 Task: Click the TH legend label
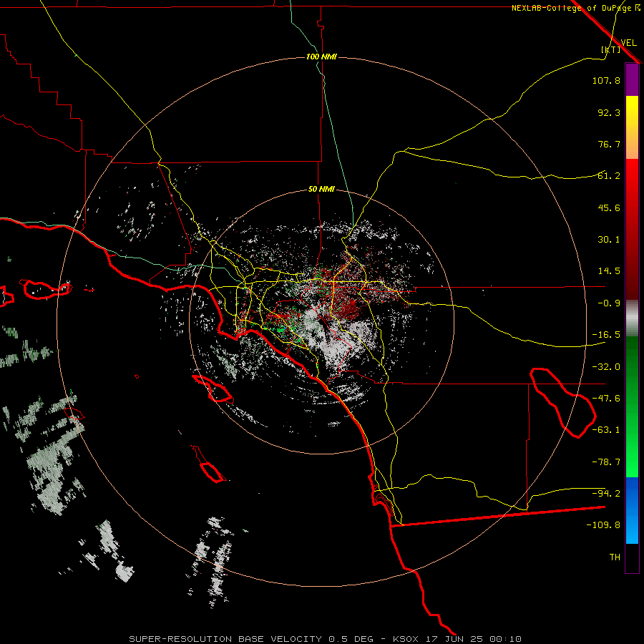[615, 557]
